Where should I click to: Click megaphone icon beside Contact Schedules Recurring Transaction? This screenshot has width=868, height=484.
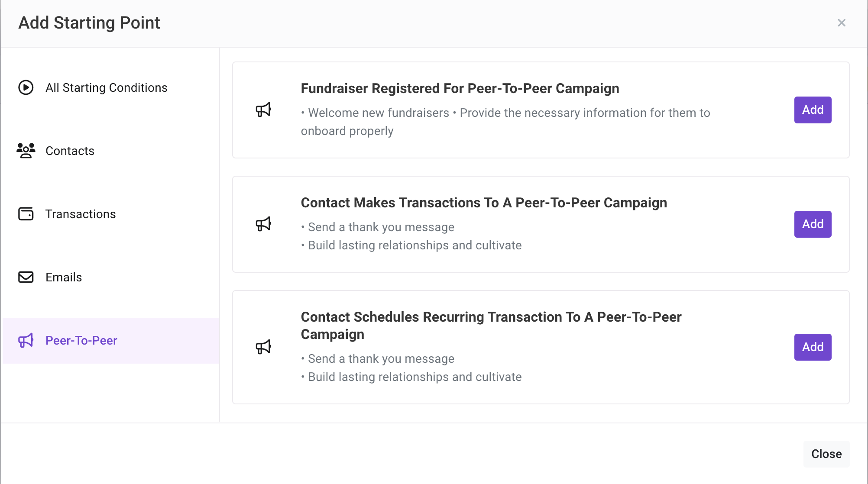pyautogui.click(x=263, y=347)
